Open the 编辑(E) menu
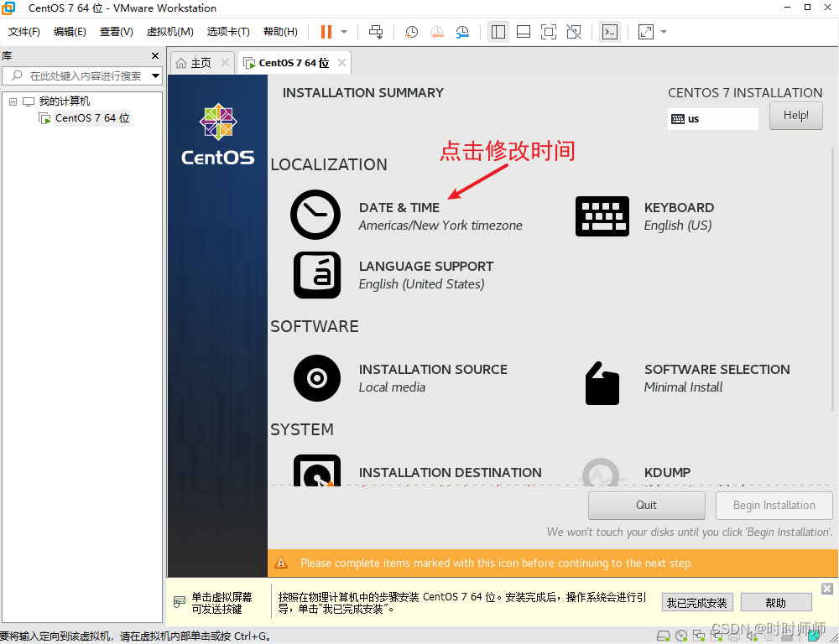The image size is (839, 644). pos(70,32)
